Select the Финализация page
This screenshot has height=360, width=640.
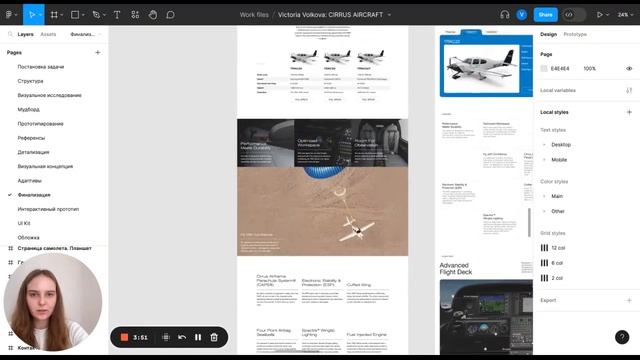coord(34,195)
